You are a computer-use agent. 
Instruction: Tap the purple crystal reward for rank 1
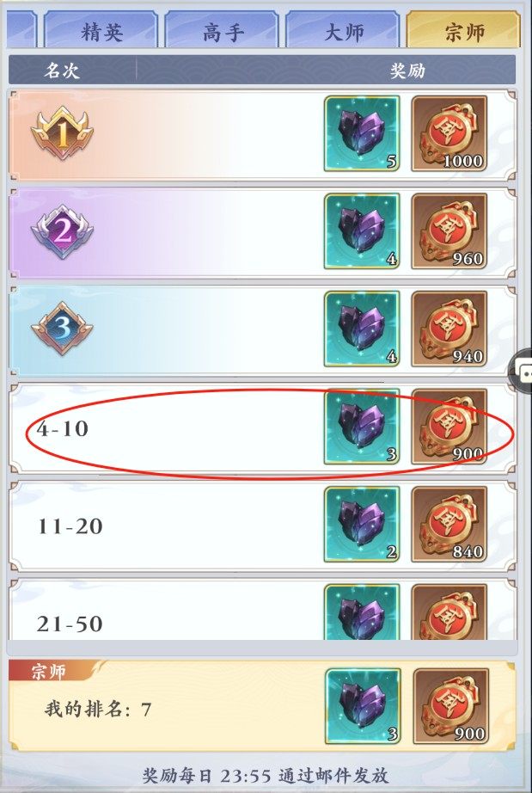tap(362, 133)
